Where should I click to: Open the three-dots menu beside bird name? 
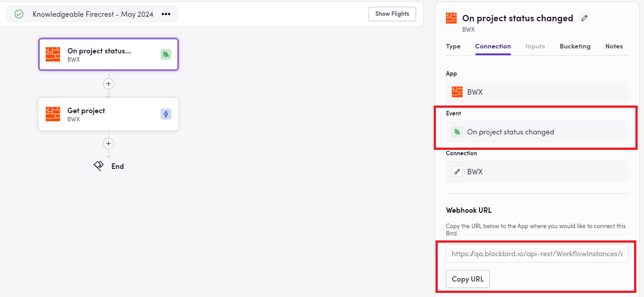coord(166,14)
